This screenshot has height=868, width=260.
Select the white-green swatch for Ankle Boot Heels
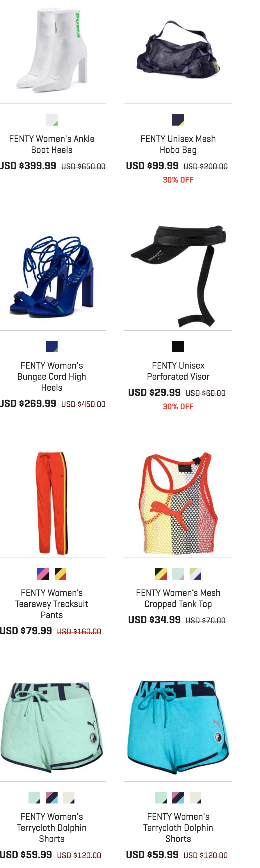[51, 120]
